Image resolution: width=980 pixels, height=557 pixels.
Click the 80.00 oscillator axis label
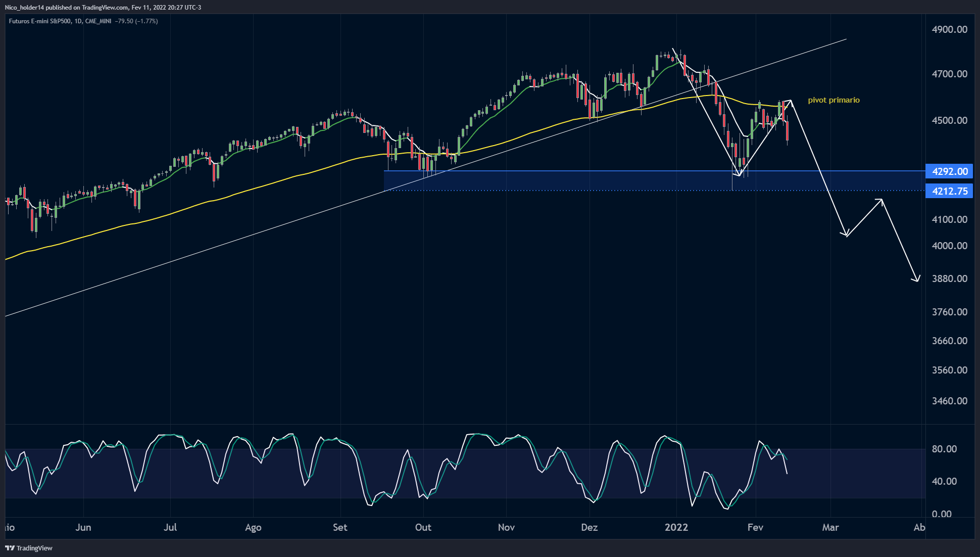click(944, 449)
